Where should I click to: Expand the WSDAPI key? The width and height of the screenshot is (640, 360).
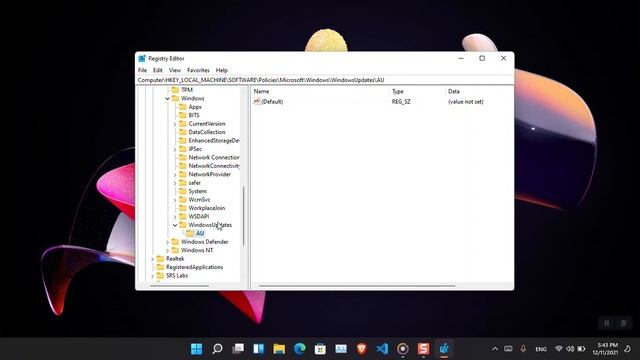point(175,216)
